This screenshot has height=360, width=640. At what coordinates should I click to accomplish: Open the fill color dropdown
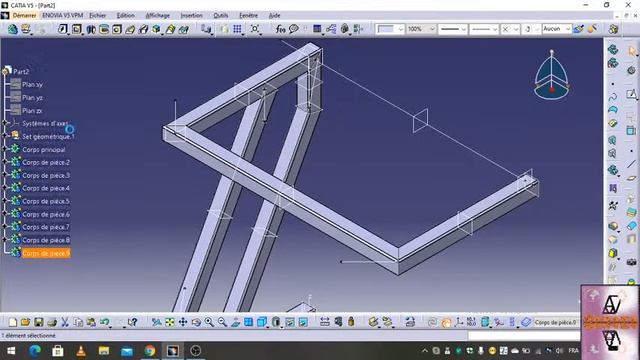pyautogui.click(x=400, y=29)
